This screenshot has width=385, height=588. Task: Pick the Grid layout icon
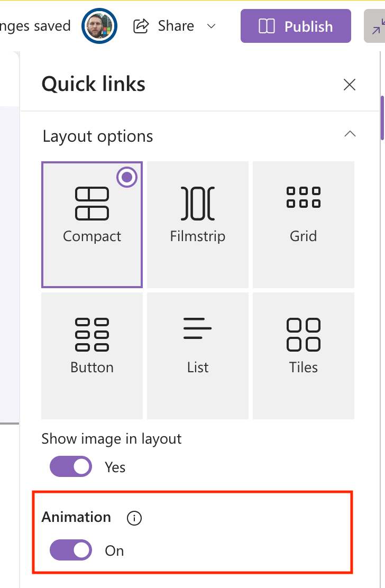click(x=303, y=197)
